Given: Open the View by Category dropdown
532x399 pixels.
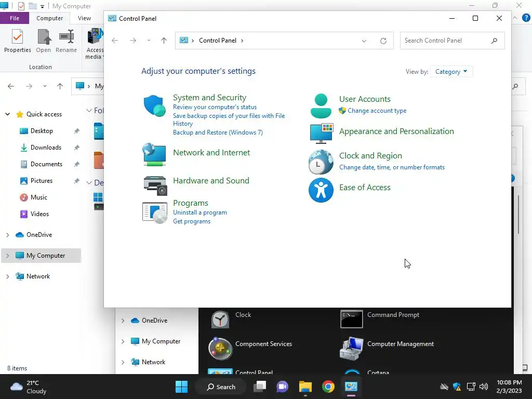Looking at the screenshot, I should click(x=451, y=72).
